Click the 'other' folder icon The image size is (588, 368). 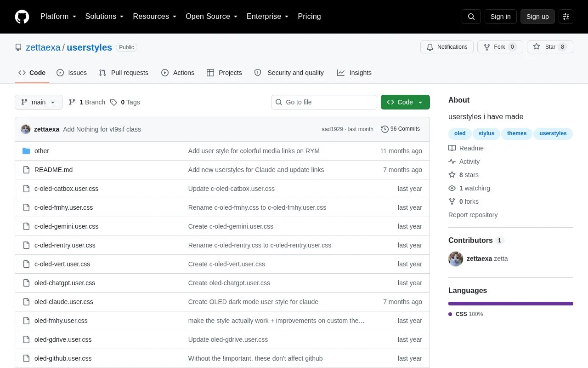pos(26,151)
